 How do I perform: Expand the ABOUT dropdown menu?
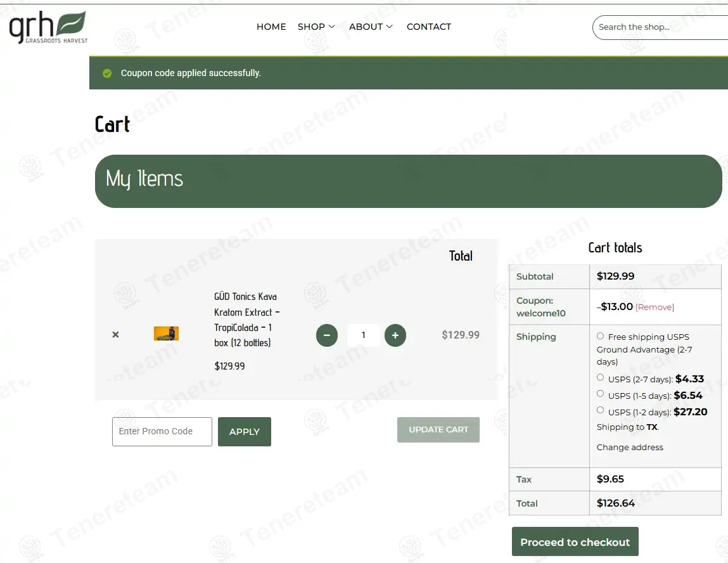coord(371,27)
